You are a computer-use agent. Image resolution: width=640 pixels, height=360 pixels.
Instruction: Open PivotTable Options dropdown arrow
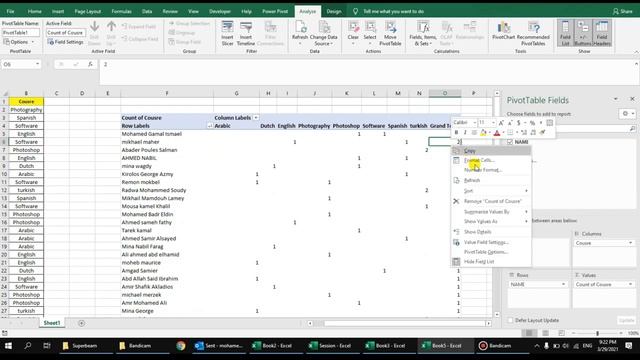pos(33,42)
